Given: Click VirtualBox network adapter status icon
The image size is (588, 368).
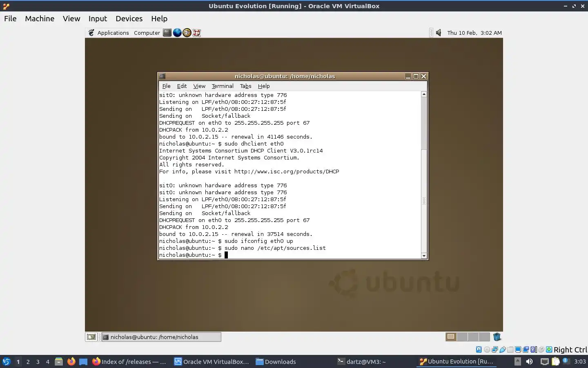Looking at the screenshot, I should click(x=494, y=350).
